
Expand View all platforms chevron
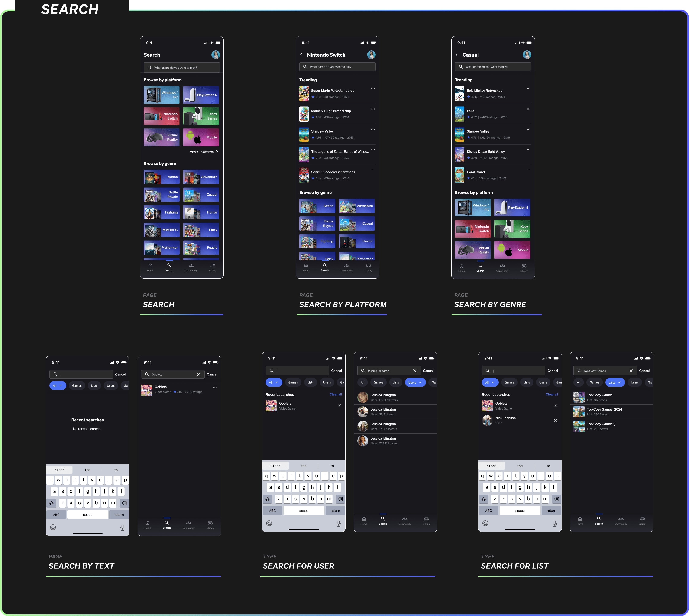(x=217, y=152)
